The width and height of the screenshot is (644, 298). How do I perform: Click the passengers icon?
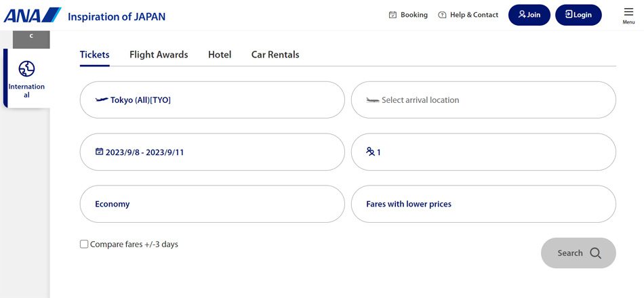click(370, 152)
